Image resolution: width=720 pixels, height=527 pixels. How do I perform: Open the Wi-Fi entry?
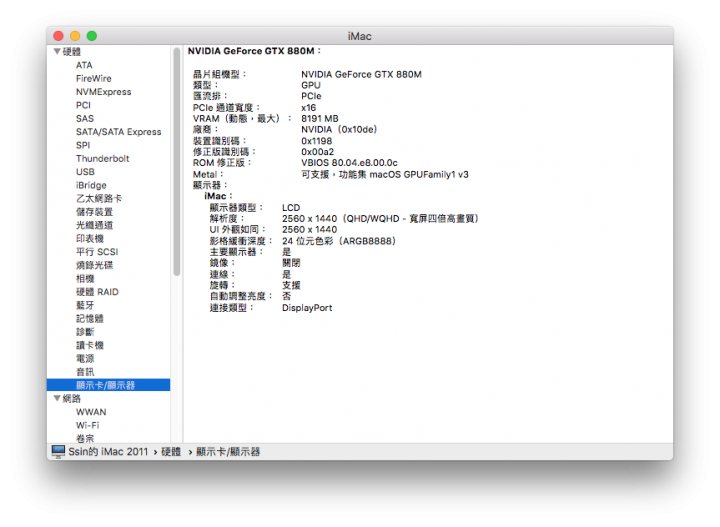(87, 425)
